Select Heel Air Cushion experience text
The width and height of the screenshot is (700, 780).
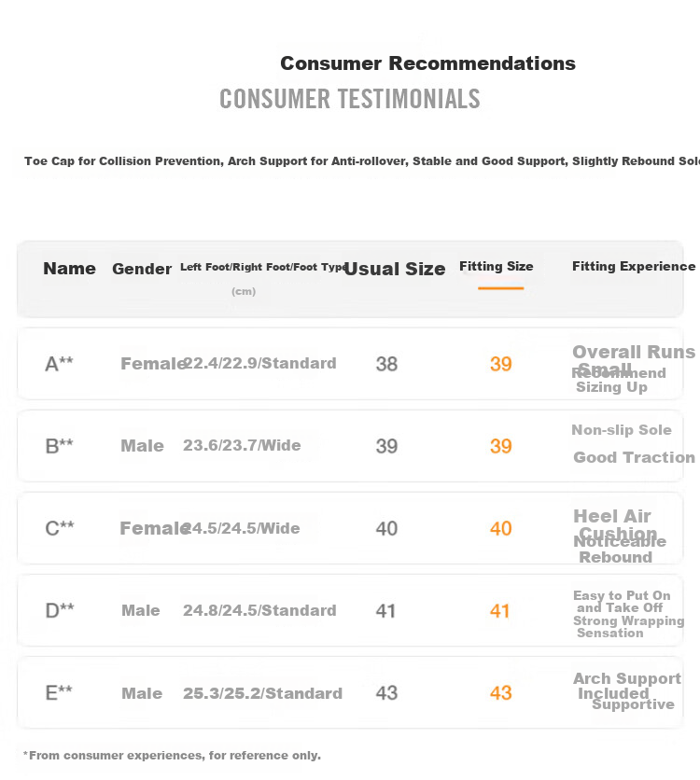coord(615,524)
